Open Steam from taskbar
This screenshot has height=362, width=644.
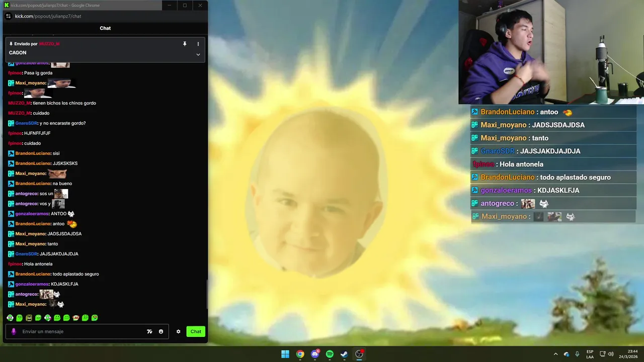coord(344,354)
